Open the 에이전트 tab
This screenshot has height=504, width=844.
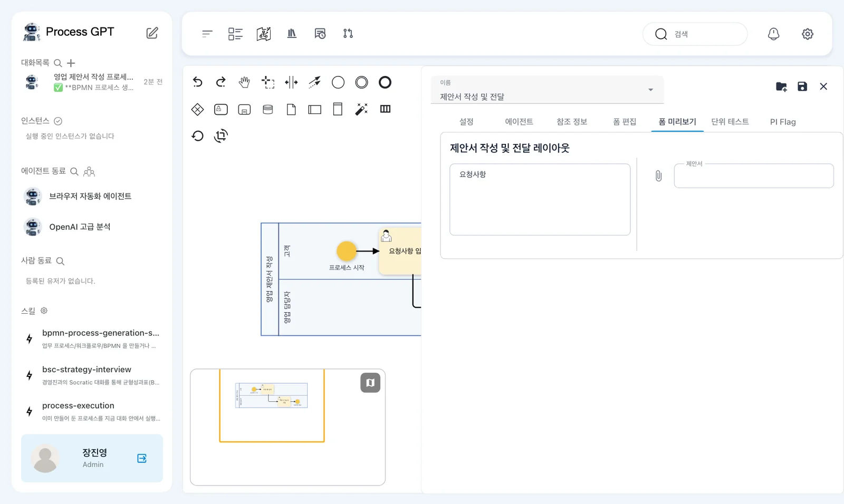(519, 122)
